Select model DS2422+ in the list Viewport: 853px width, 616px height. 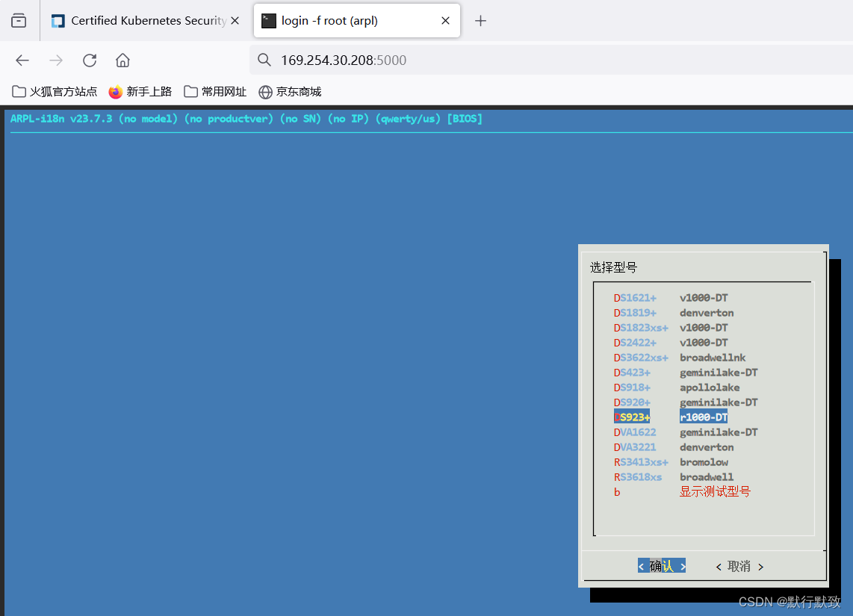click(x=671, y=343)
